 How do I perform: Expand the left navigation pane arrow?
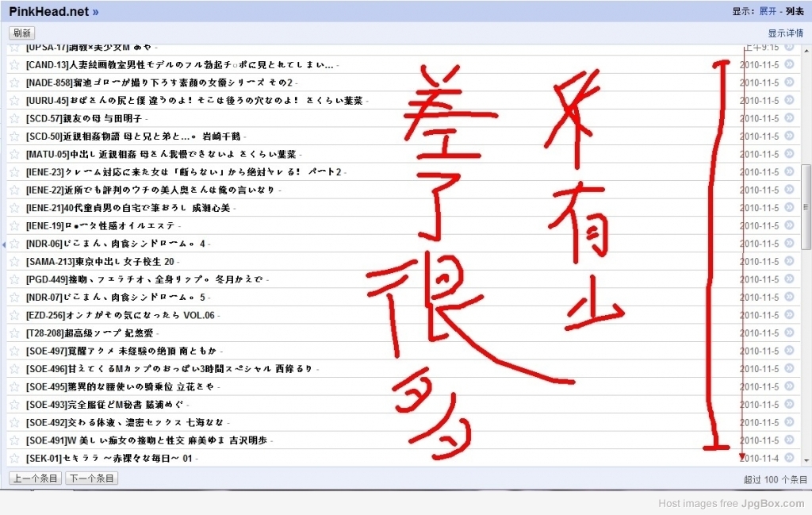[3, 244]
